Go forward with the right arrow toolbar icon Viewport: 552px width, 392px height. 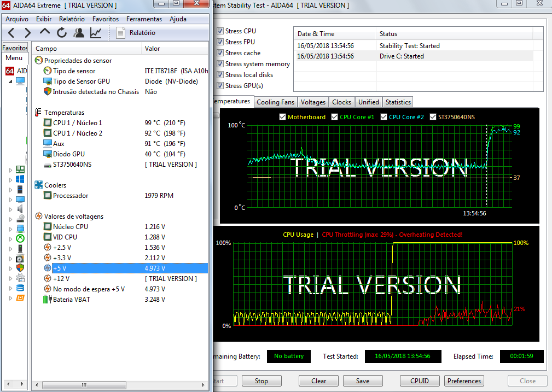(x=27, y=33)
